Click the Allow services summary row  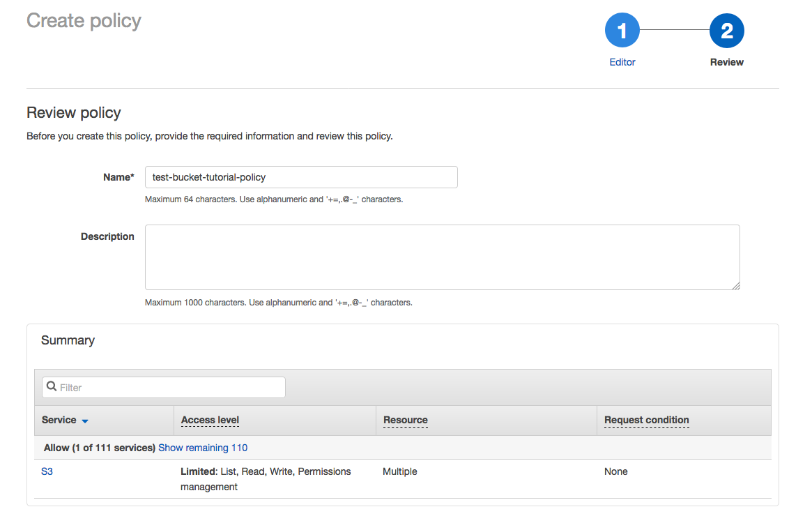pos(101,447)
